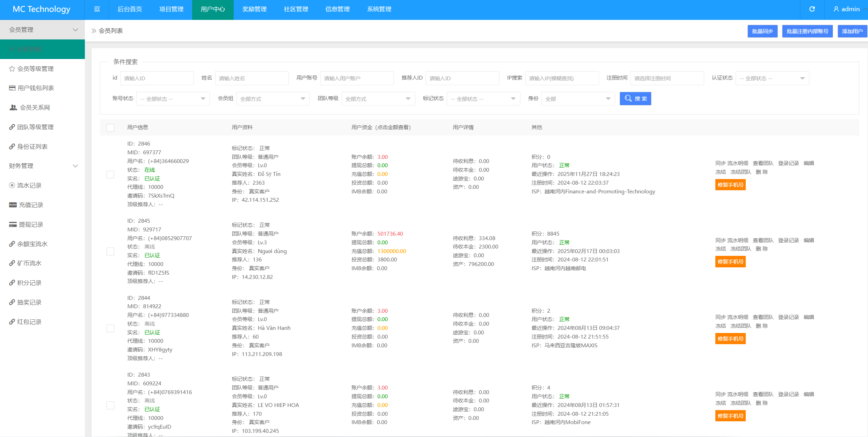
Task: Click the admin user profile icon
Action: point(836,9)
